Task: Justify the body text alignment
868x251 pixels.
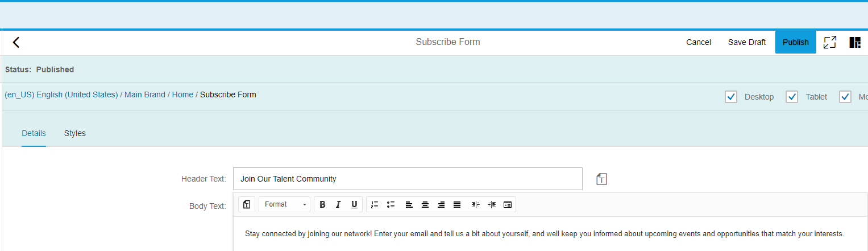Action: click(457, 204)
